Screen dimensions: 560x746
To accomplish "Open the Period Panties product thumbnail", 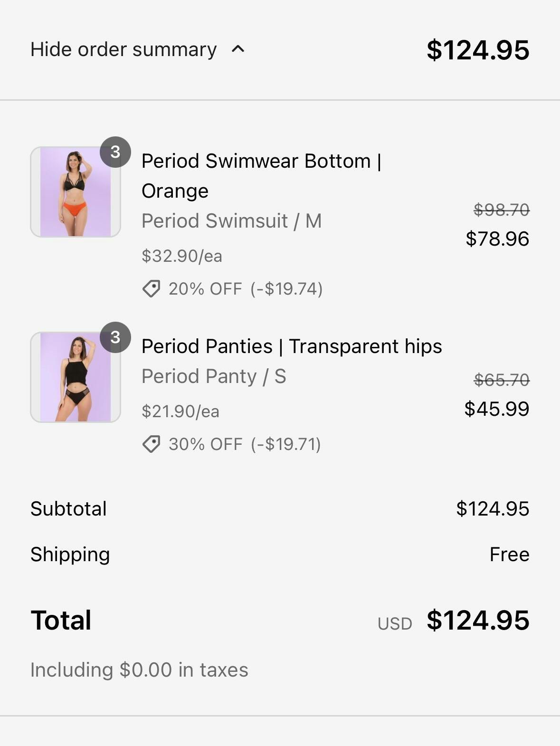I will pyautogui.click(x=75, y=377).
